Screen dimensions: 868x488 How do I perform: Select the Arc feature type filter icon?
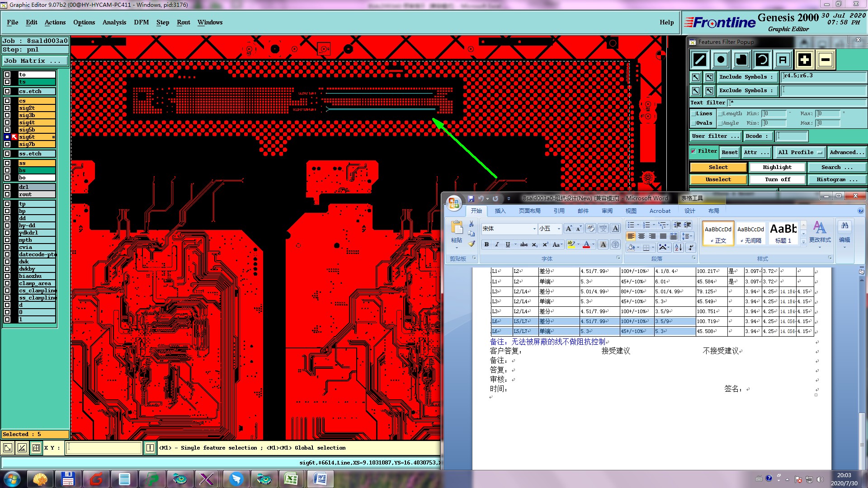(762, 60)
